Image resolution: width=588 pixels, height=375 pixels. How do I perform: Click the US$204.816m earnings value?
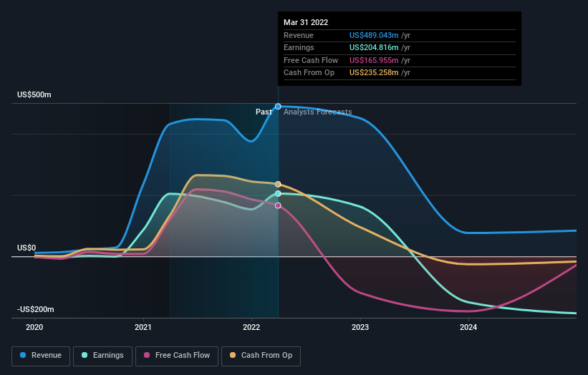tap(374, 47)
